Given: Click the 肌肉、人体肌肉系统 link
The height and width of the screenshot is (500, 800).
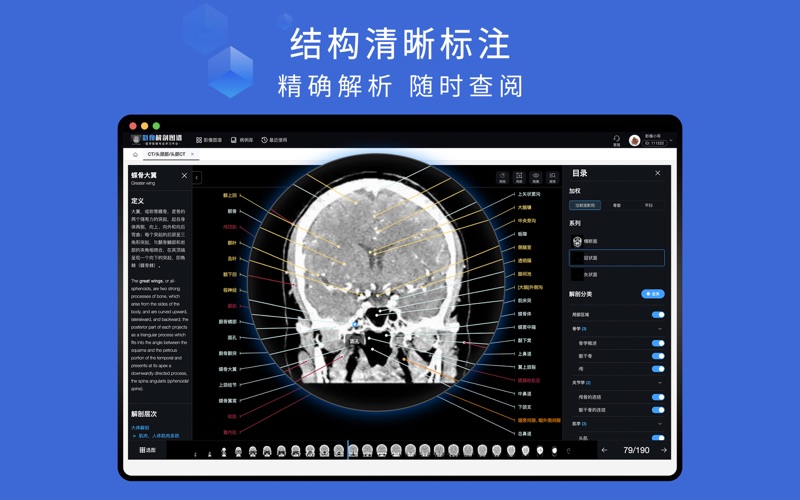Looking at the screenshot, I should pos(158,436).
